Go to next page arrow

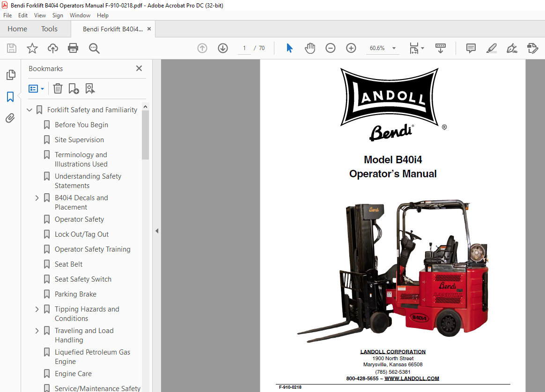pyautogui.click(x=223, y=48)
